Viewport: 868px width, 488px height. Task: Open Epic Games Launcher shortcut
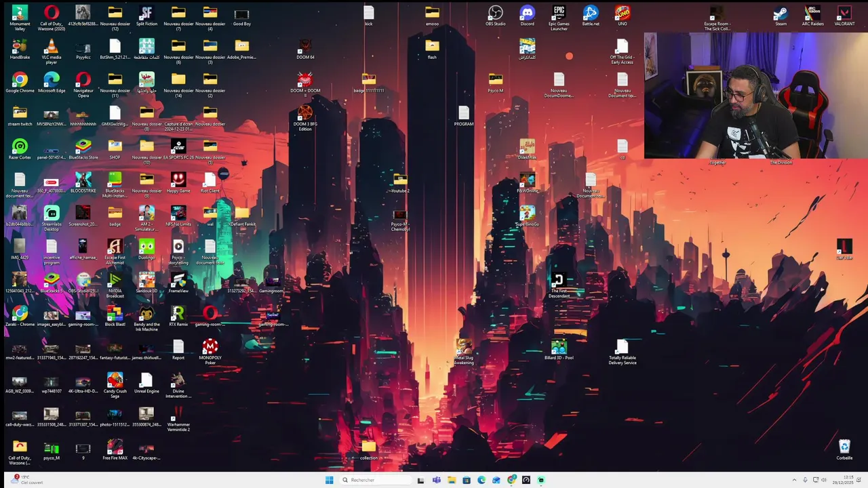[x=559, y=18]
